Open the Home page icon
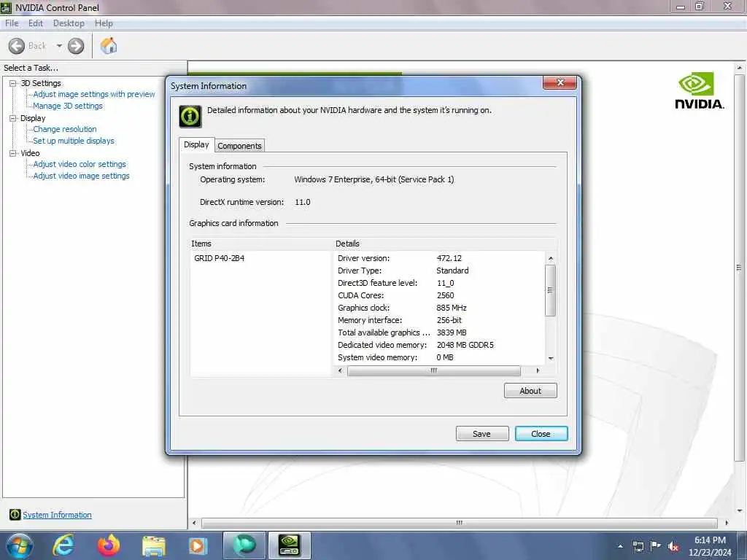 click(x=109, y=46)
